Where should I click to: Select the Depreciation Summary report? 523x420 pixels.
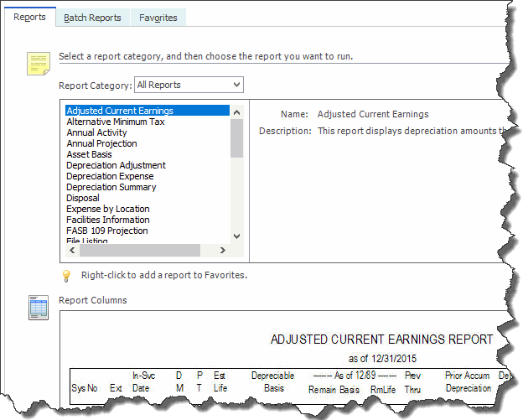pos(111,187)
